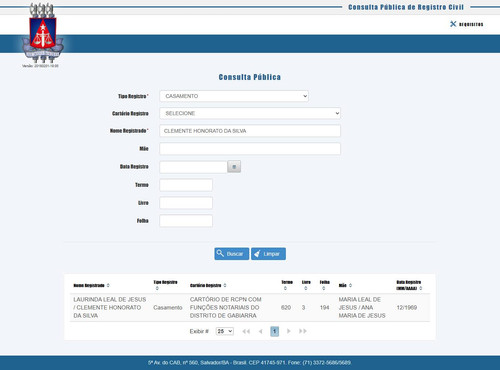Click the mother names MARIA LEAL DE JESUS cell
This screenshot has height=370, width=500.
tap(362, 307)
